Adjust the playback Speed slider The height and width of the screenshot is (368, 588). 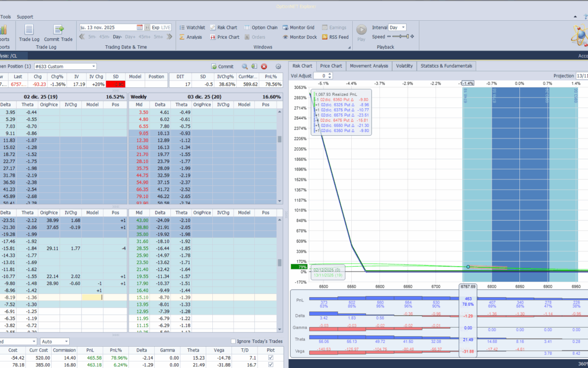[401, 37]
